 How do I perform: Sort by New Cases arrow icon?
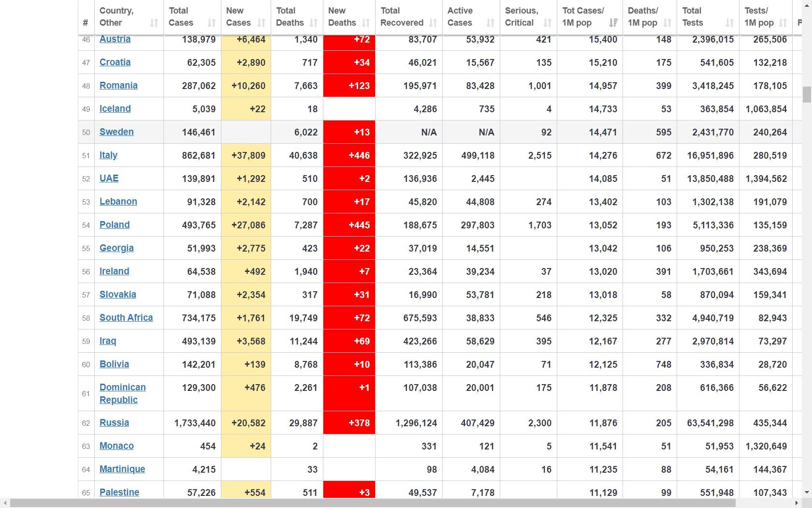click(x=261, y=23)
